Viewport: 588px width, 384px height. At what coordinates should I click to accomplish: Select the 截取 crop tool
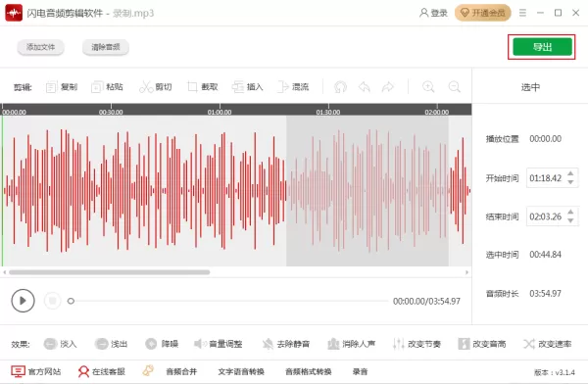[x=203, y=87]
